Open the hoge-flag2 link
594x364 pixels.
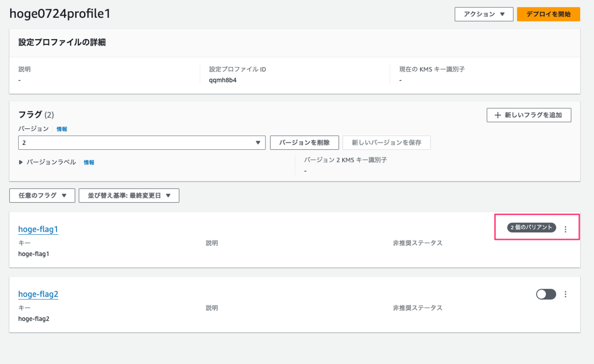point(38,294)
